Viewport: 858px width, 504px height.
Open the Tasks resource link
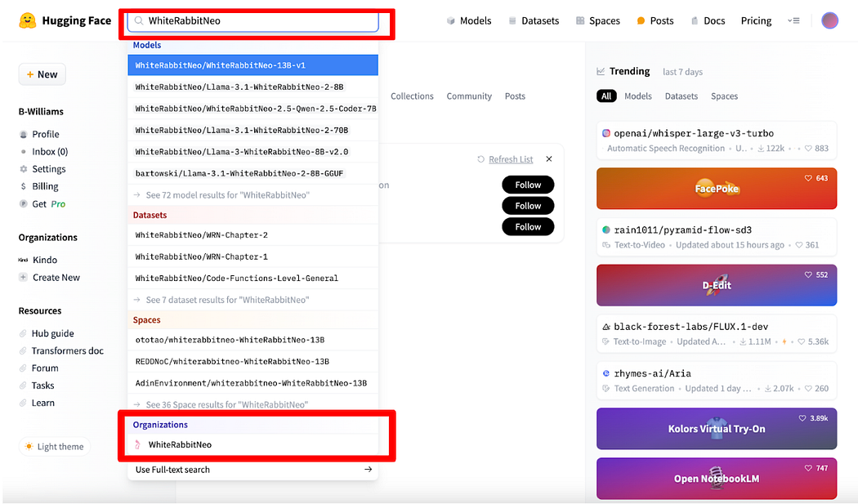(37, 386)
